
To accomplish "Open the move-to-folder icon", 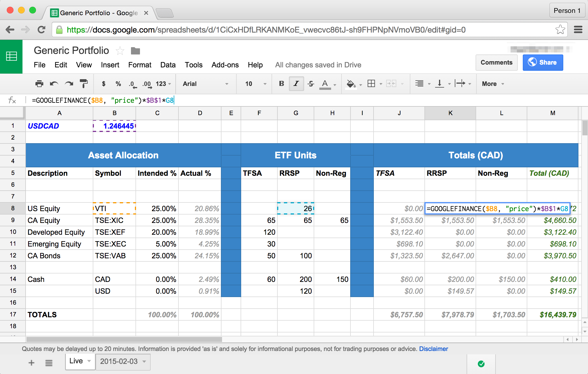I will tap(135, 51).
